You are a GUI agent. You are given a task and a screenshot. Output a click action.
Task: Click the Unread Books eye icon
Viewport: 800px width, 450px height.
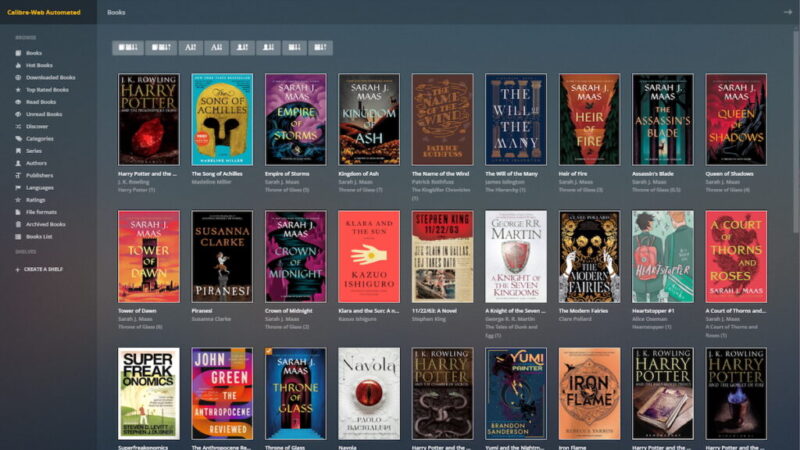click(x=18, y=114)
